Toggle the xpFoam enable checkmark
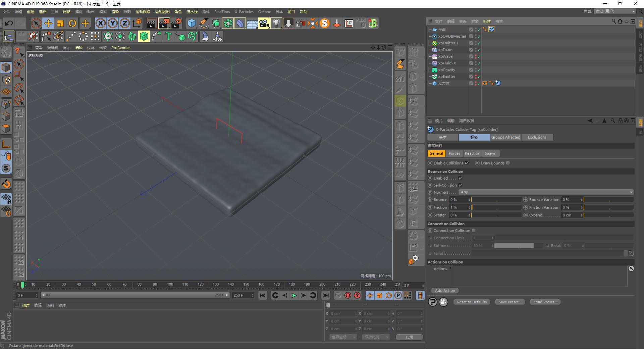644x349 pixels. pos(479,49)
